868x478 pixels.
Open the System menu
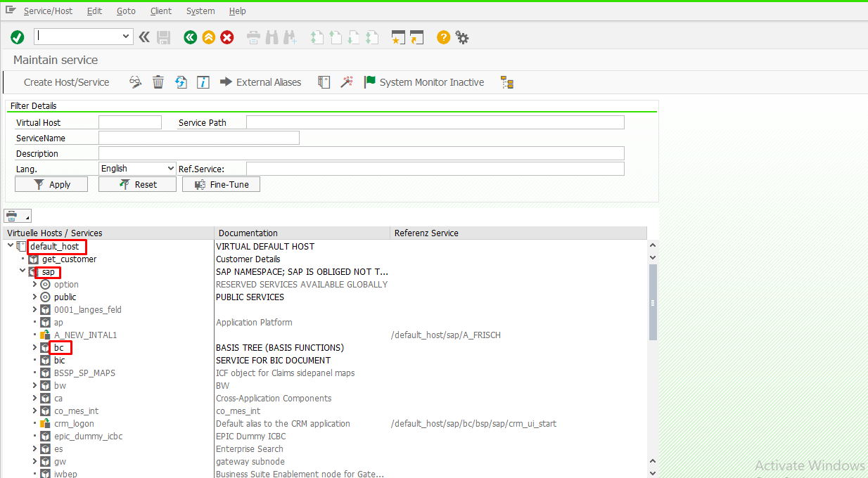[x=200, y=11]
